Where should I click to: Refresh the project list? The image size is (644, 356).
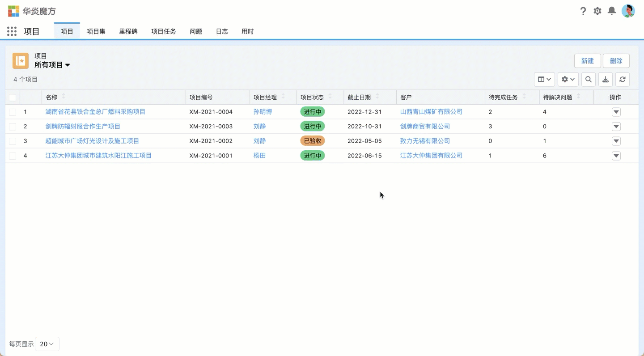(623, 80)
